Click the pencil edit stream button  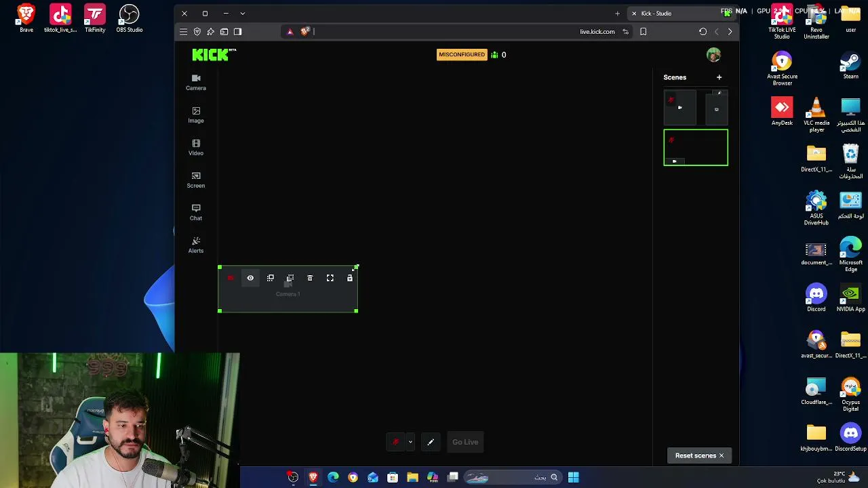tap(431, 442)
